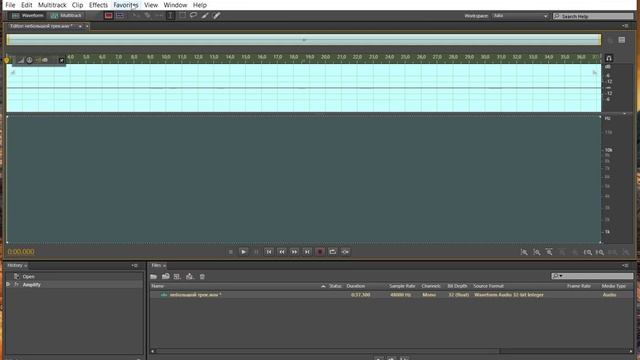Click Insert into Multitrack icon
640x360 pixels.
(189, 277)
